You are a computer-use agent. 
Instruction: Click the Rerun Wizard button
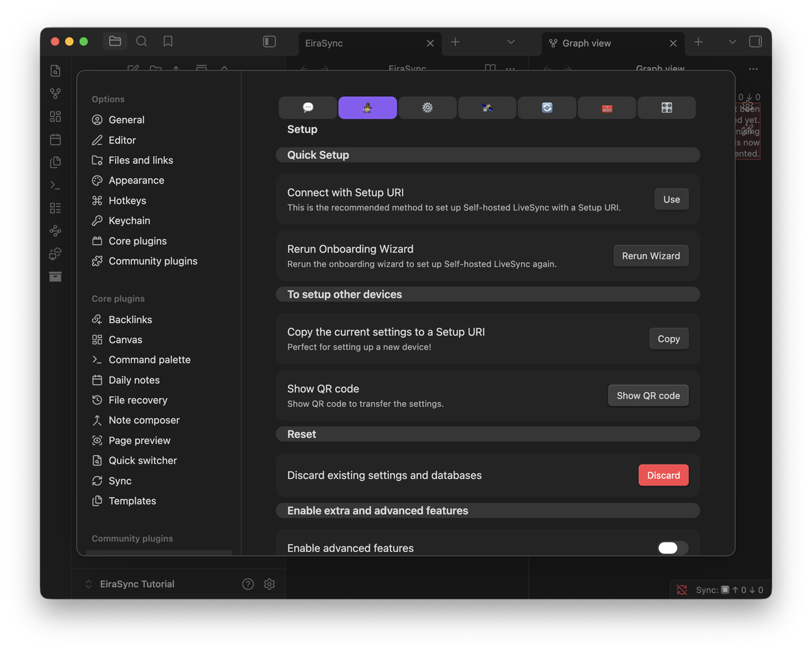651,256
